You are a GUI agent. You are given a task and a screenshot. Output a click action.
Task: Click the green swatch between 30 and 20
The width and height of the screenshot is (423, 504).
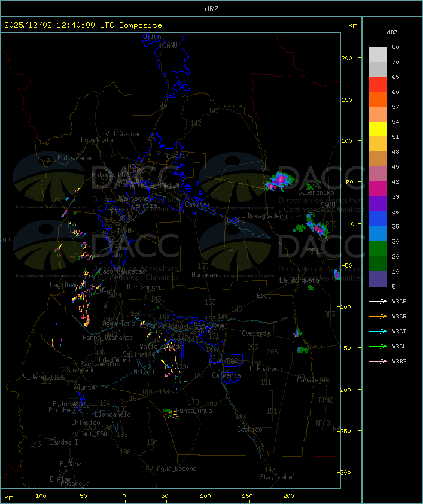pos(378,249)
